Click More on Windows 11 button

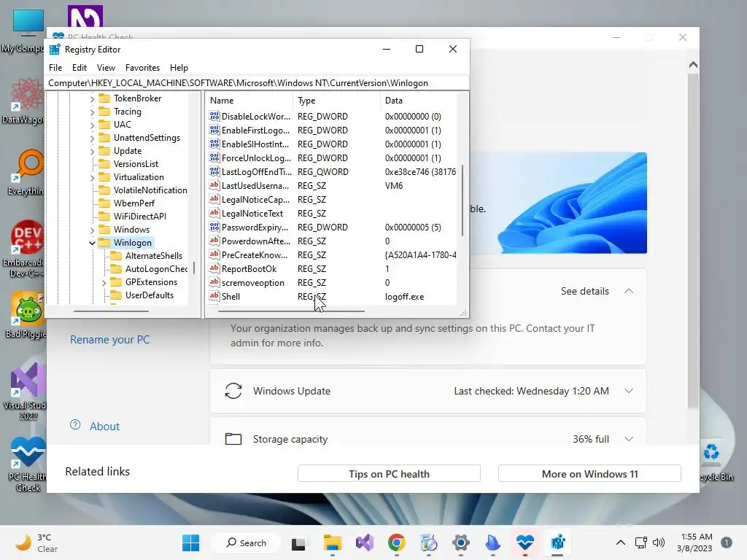[x=589, y=474]
